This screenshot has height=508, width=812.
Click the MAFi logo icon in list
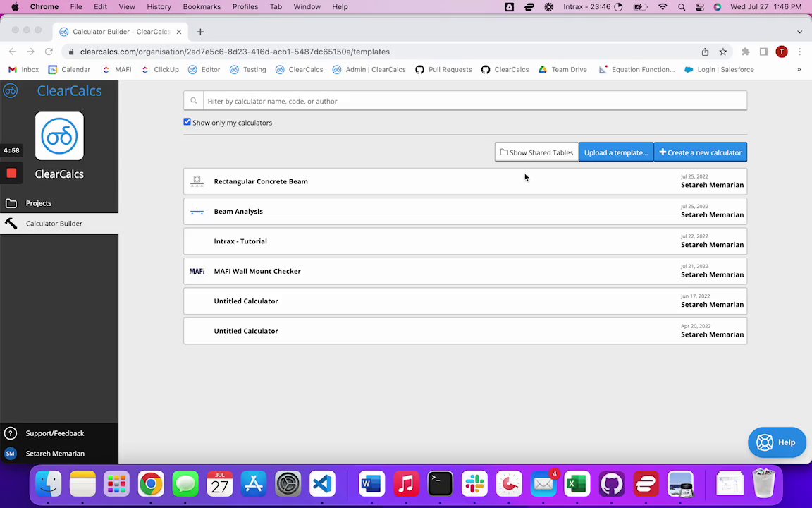pos(197,271)
